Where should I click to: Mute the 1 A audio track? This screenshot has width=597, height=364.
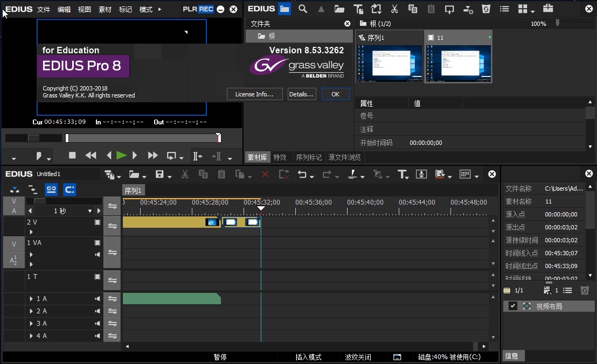(x=98, y=298)
